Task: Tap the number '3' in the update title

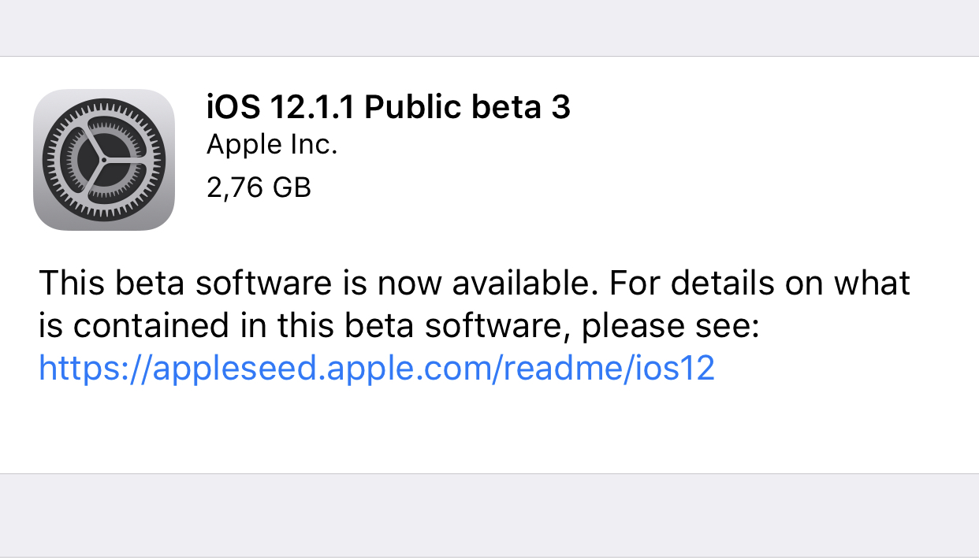Action: click(560, 108)
